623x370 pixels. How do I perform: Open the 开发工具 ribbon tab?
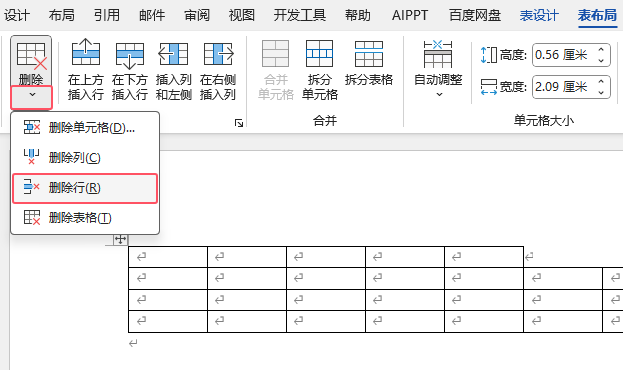300,15
